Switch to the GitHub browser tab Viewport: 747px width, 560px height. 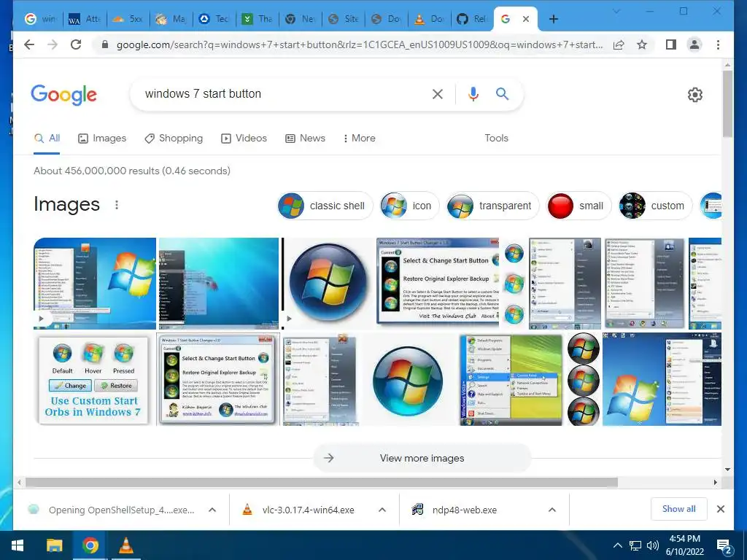[472, 19]
